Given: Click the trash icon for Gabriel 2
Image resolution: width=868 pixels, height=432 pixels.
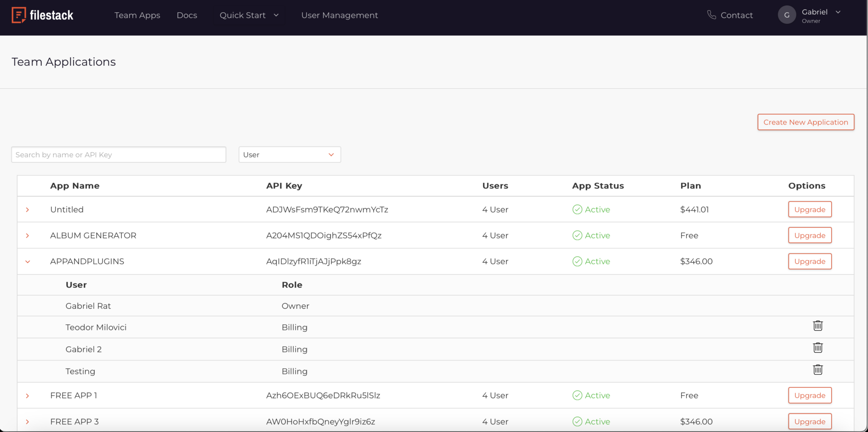Looking at the screenshot, I should pyautogui.click(x=818, y=348).
